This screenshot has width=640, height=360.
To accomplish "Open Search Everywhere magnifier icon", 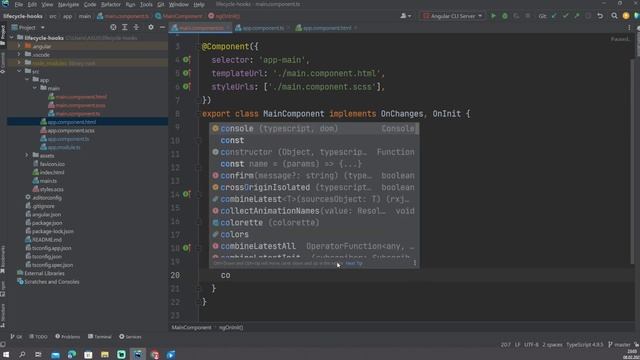I will point(614,16).
